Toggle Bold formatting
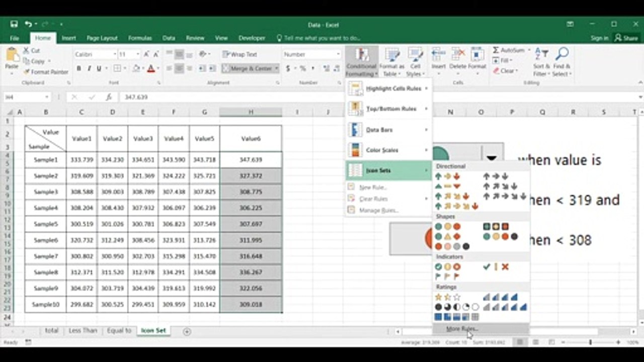The height and width of the screenshot is (362, 644). click(x=78, y=68)
